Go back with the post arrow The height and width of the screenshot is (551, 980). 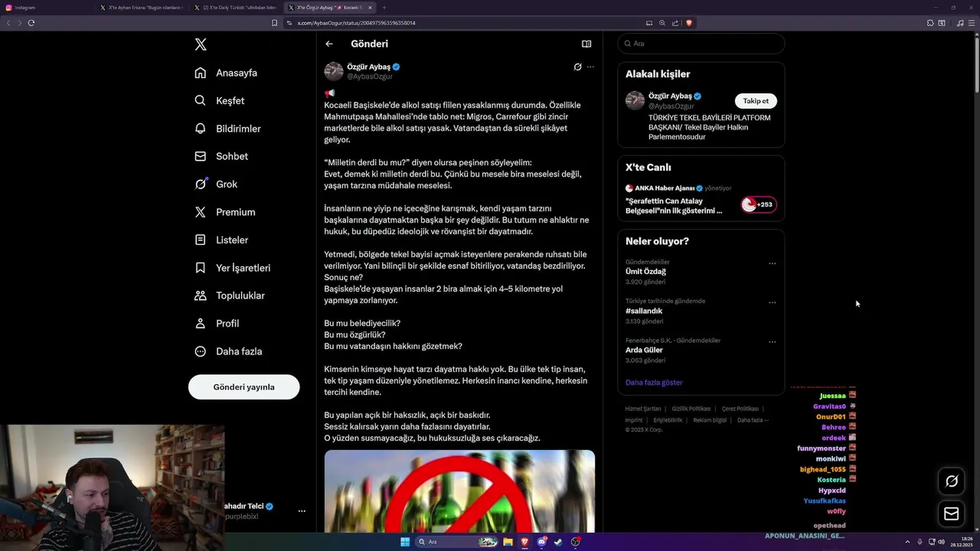(329, 44)
